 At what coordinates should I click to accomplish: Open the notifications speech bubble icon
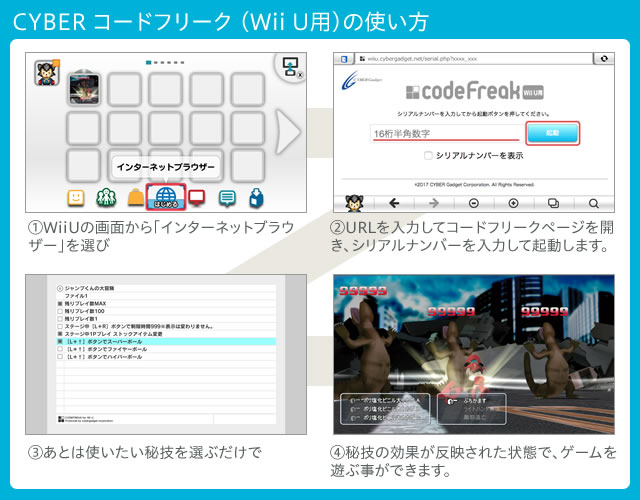click(x=227, y=198)
